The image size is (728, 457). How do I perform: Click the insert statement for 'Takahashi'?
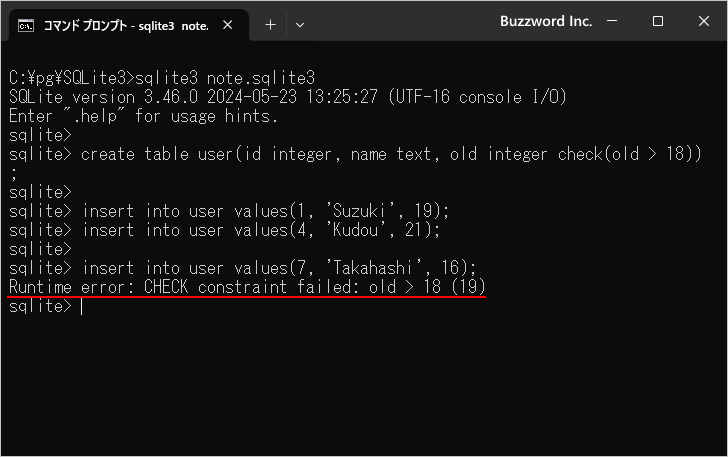pos(279,268)
